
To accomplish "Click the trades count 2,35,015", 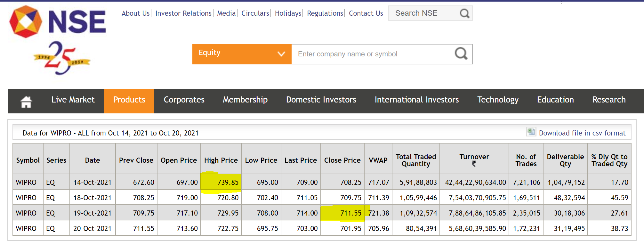I will coord(527,213).
